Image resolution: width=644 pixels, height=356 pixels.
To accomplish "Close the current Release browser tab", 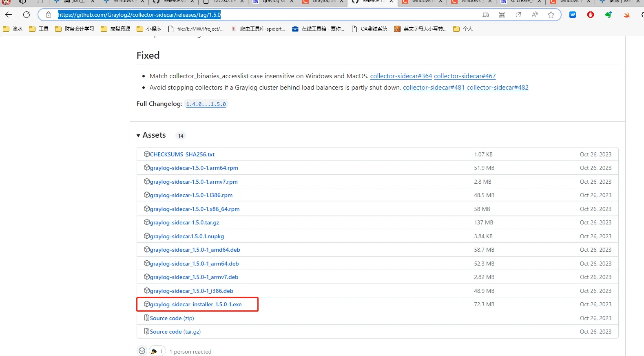I will (x=391, y=2).
